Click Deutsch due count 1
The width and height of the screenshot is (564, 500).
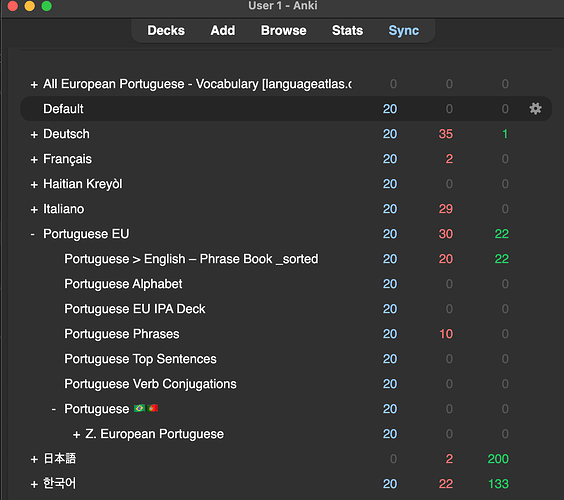pyautogui.click(x=505, y=134)
